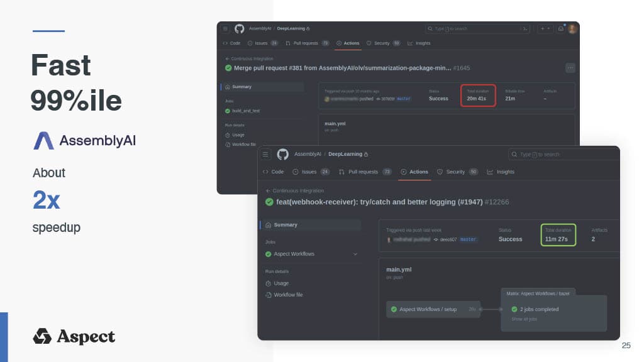Viewport: 644px width, 362px height.
Task: Open Pull requests tab in back window
Action: point(307,43)
